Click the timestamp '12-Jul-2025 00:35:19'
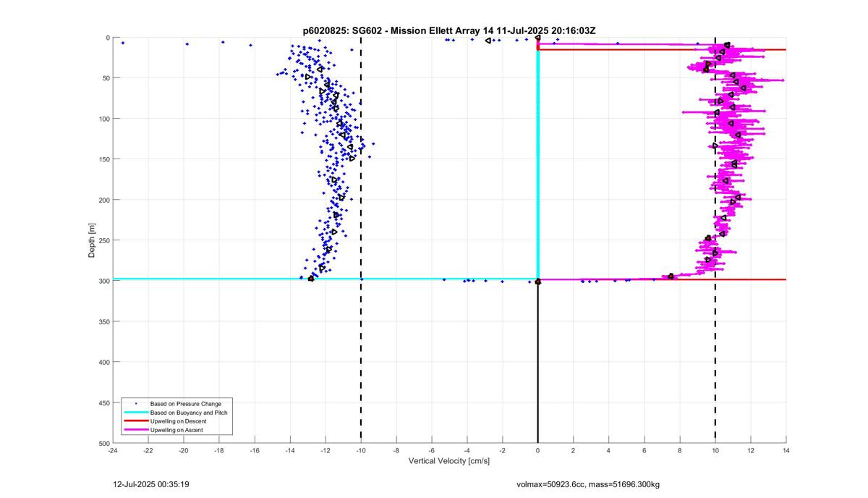 pos(152,484)
